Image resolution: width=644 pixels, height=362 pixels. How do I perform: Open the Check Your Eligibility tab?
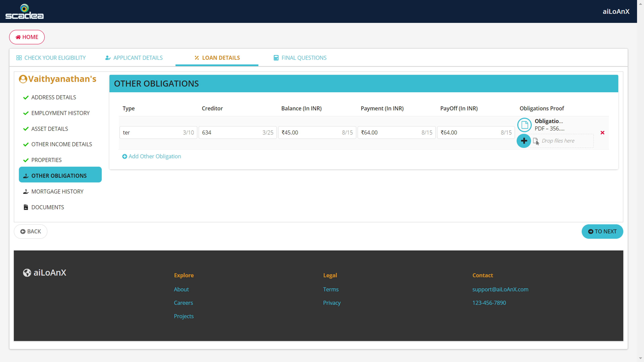51,58
